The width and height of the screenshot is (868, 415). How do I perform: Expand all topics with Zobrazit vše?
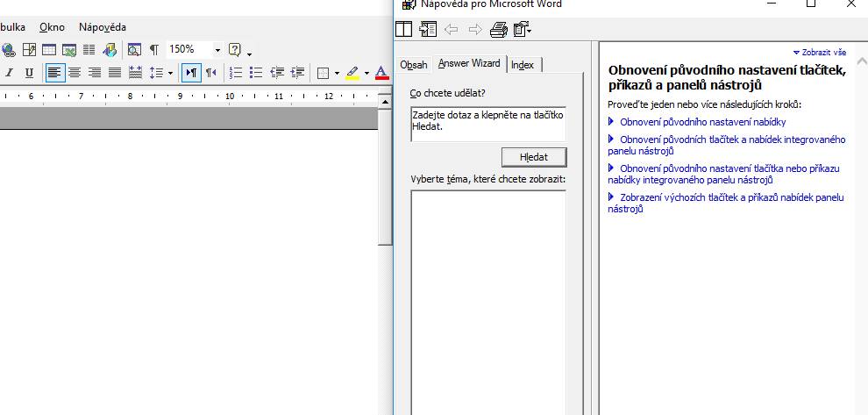(x=819, y=53)
